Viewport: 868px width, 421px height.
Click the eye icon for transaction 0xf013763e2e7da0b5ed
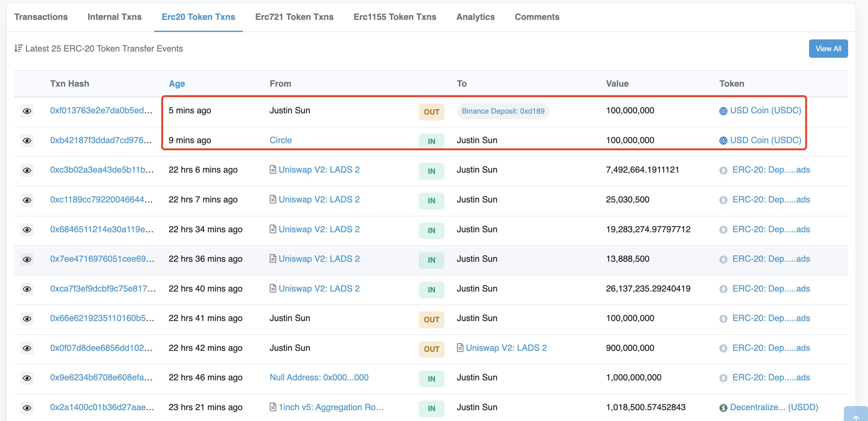[27, 111]
